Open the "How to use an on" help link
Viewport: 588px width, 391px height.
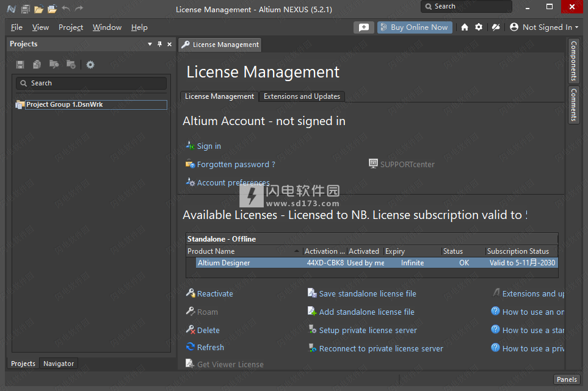[533, 312]
